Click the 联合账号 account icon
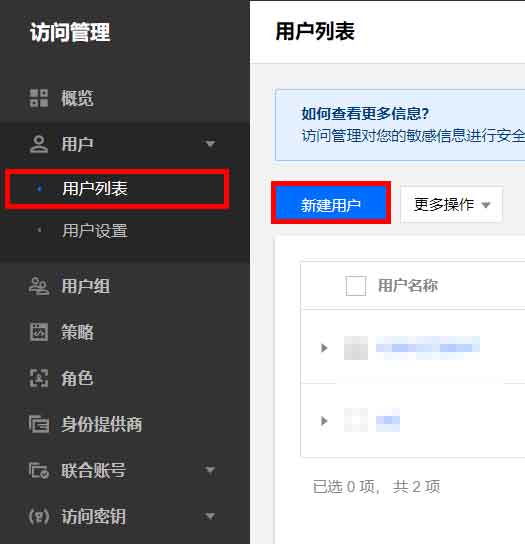The image size is (525, 544). click(39, 470)
